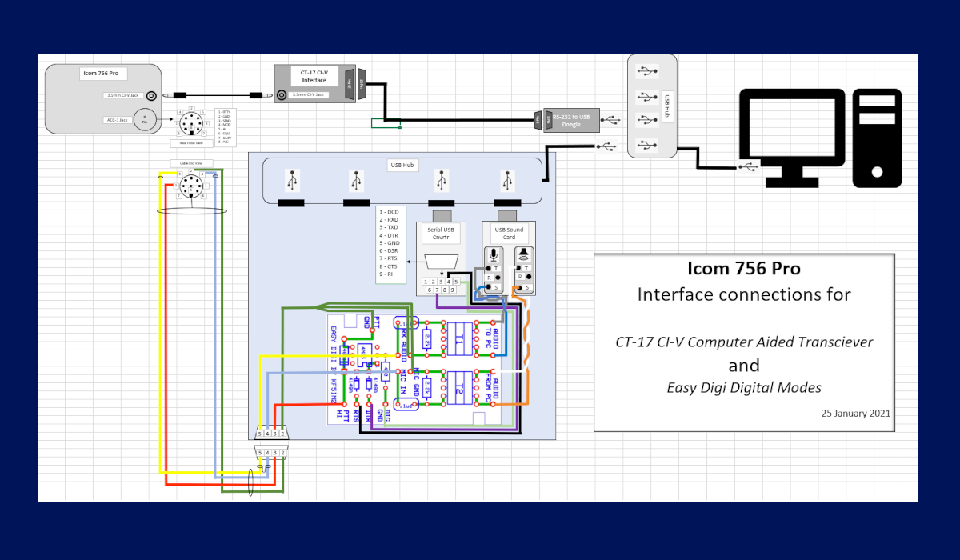Click the microphone icon on USB Sound Card
960x560 pixels.
click(x=494, y=254)
